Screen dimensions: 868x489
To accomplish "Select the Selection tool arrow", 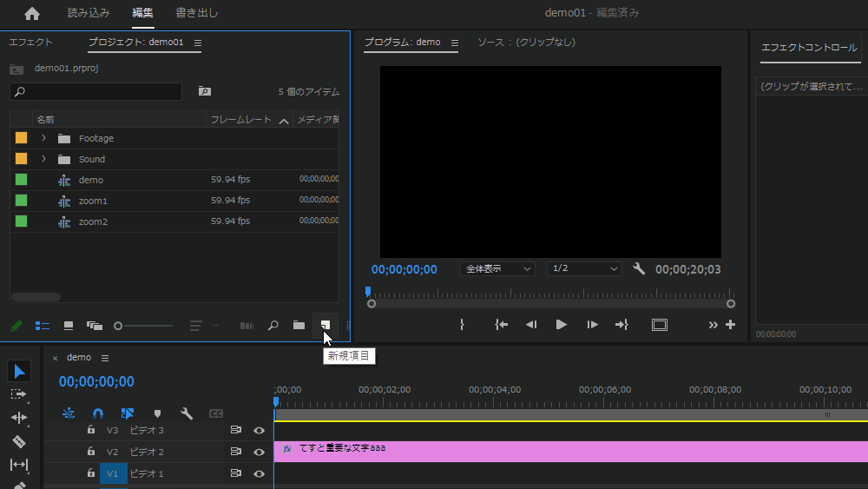I will click(x=19, y=372).
